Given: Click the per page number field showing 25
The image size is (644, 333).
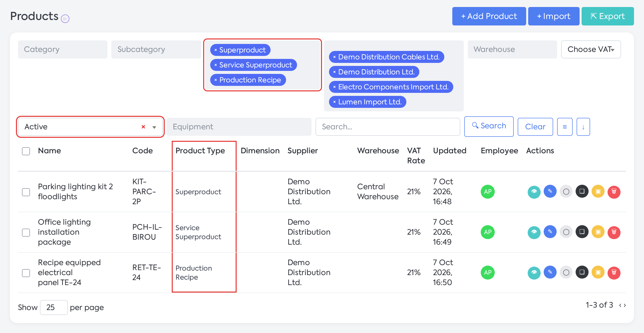Looking at the screenshot, I should [x=54, y=307].
